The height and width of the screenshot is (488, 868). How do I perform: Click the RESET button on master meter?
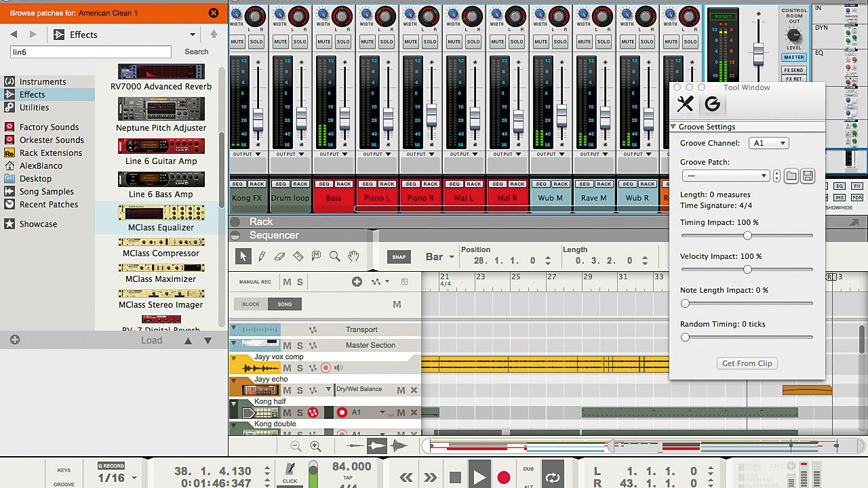(723, 16)
